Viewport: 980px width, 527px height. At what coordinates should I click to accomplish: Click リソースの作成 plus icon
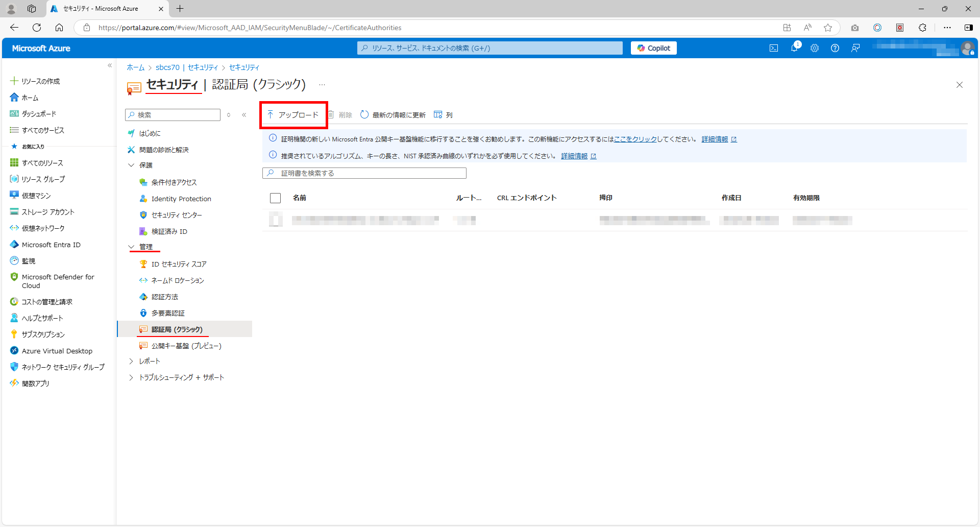[14, 81]
